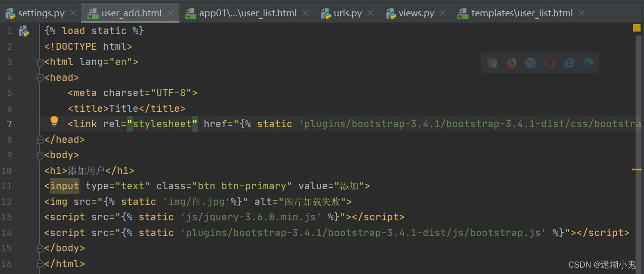Click the 'img/图.jpg' static path
This screenshot has width=644, height=274.
pos(197,202)
